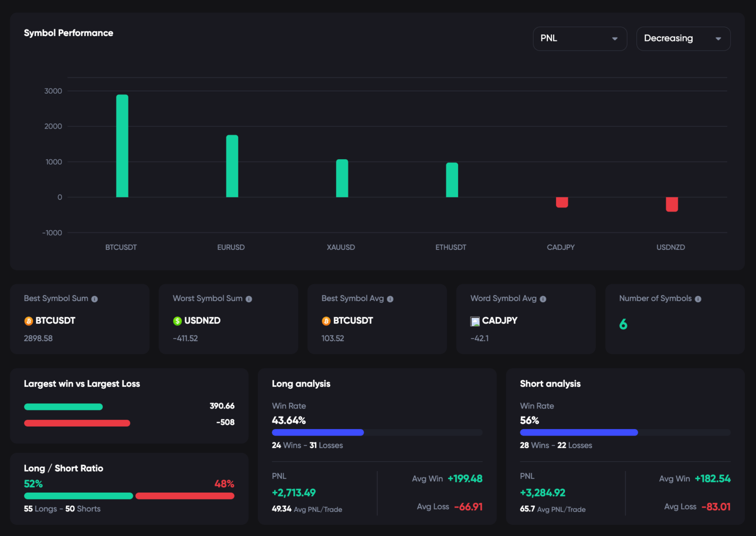
Task: Click the info icon beside Worst Symbol Sum
Action: click(249, 299)
